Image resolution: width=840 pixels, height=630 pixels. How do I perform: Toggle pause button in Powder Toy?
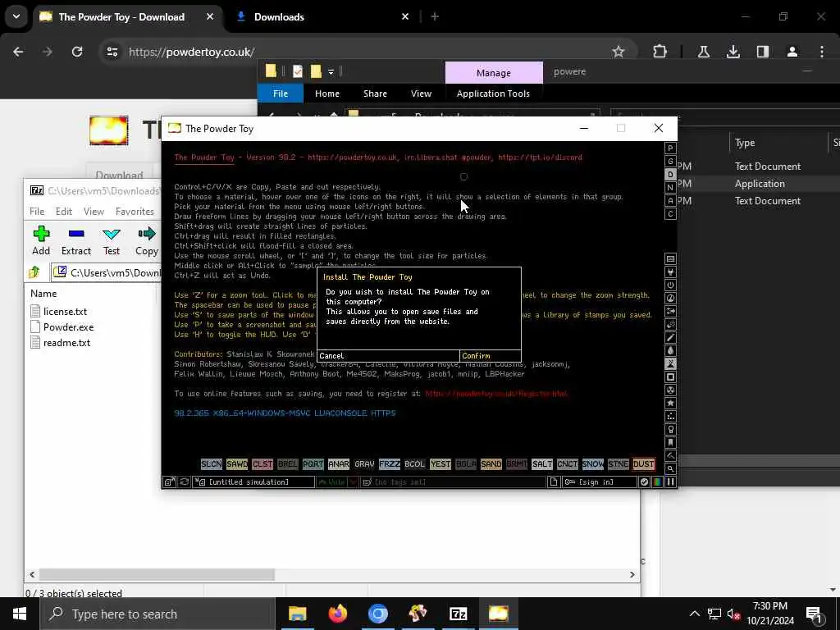pos(670,482)
